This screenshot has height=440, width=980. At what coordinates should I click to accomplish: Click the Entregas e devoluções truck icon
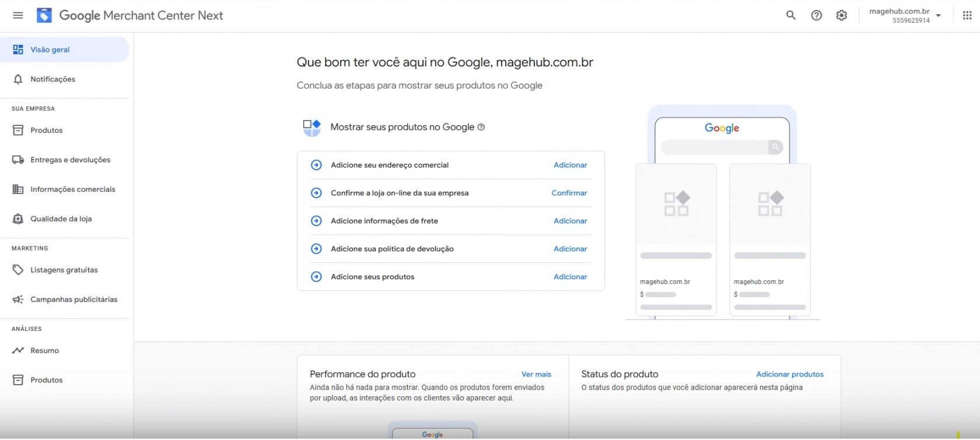point(18,160)
